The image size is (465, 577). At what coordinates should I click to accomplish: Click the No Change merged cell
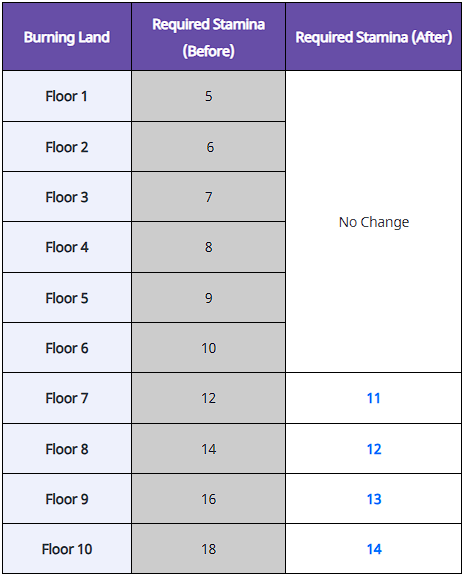374,222
